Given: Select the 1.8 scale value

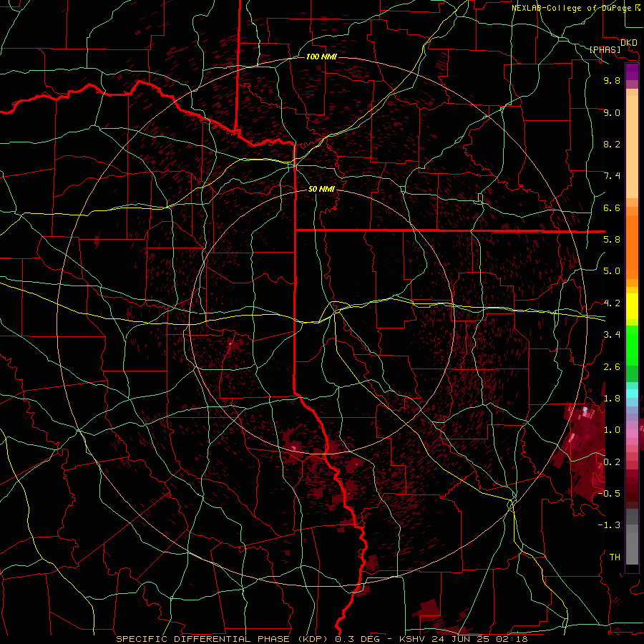Looking at the screenshot, I should click(x=612, y=399).
